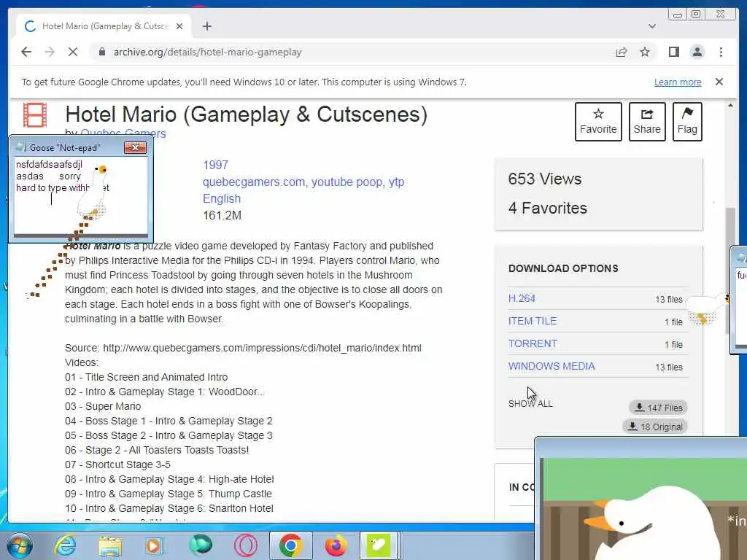Click the 4 Favorites text
This screenshot has width=747, height=560.
[547, 208]
